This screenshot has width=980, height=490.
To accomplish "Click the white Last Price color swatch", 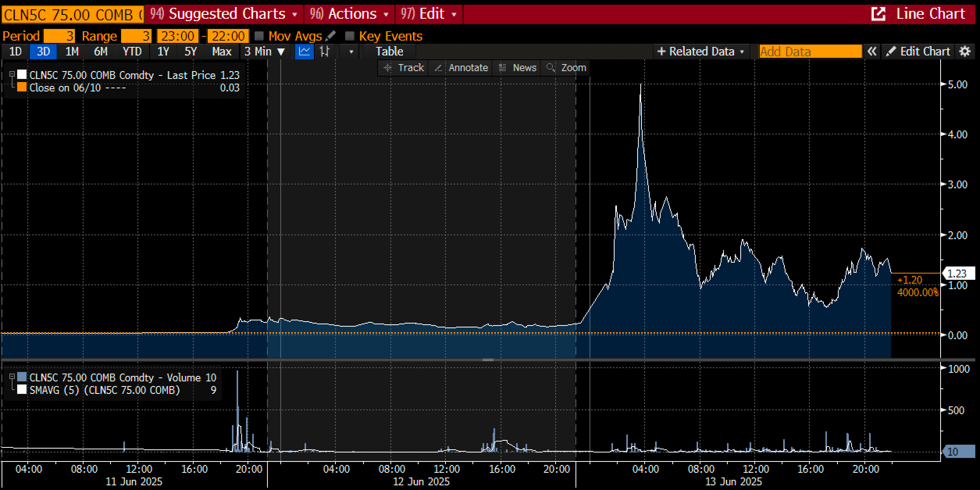I will (x=22, y=75).
